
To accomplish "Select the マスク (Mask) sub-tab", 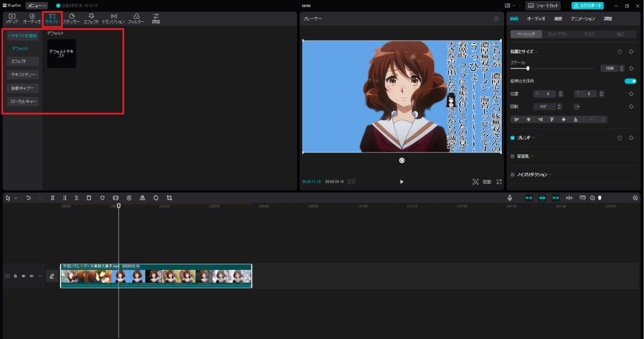I will click(x=589, y=34).
